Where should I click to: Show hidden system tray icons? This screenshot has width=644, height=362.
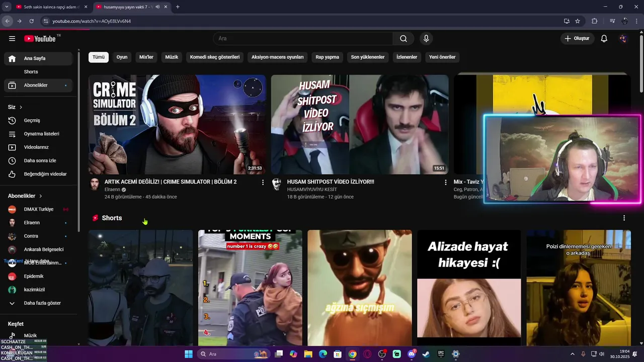point(573,354)
